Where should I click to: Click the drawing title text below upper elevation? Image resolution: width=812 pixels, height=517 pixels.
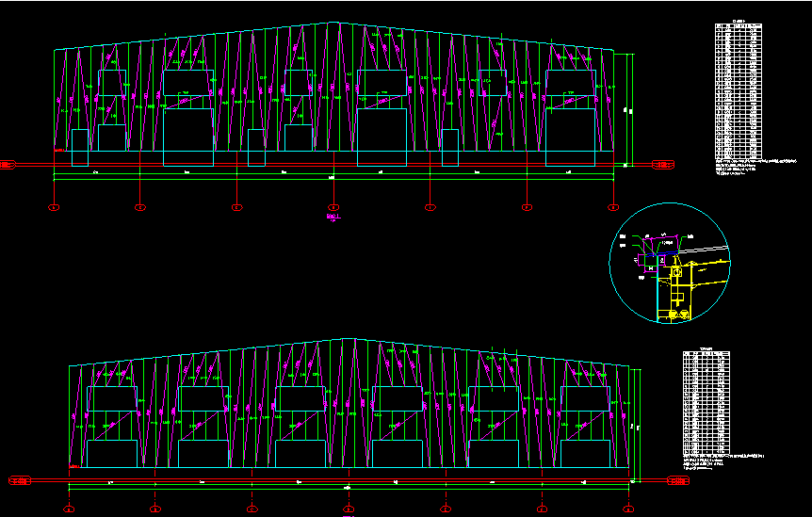(x=333, y=218)
